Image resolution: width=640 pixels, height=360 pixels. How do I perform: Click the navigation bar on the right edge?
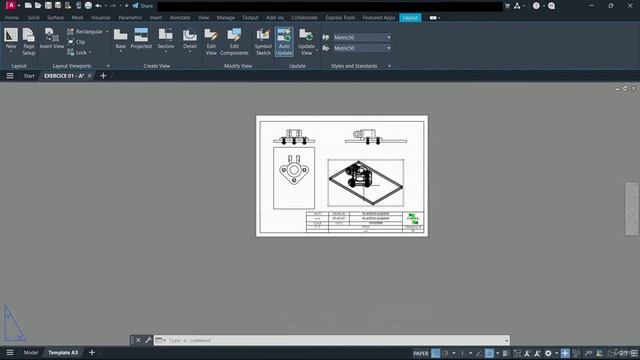(x=632, y=209)
